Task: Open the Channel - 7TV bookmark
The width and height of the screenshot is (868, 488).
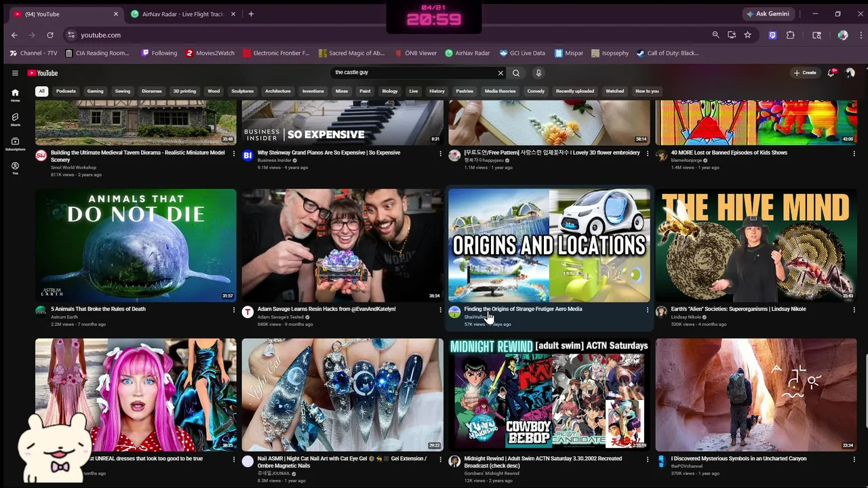Action: coord(33,53)
